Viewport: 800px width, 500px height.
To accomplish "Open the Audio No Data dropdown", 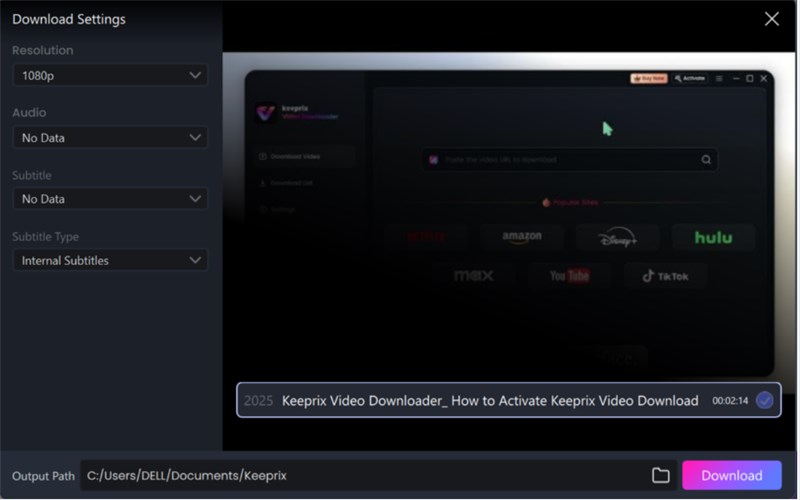I will [x=110, y=138].
